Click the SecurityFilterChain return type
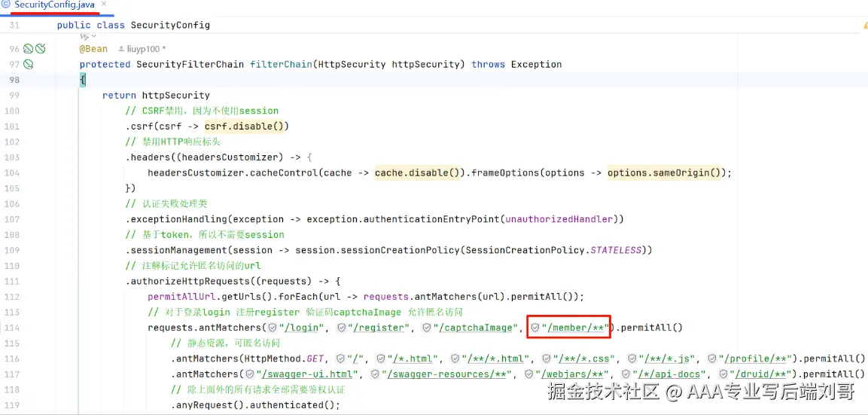This screenshot has width=868, height=415. click(x=190, y=64)
